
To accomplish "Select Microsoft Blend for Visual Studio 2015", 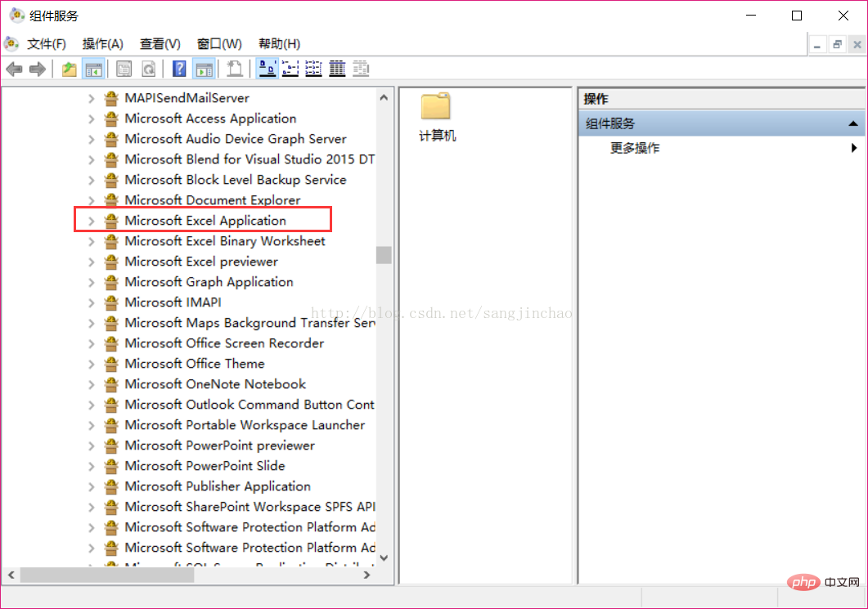I will (x=249, y=159).
